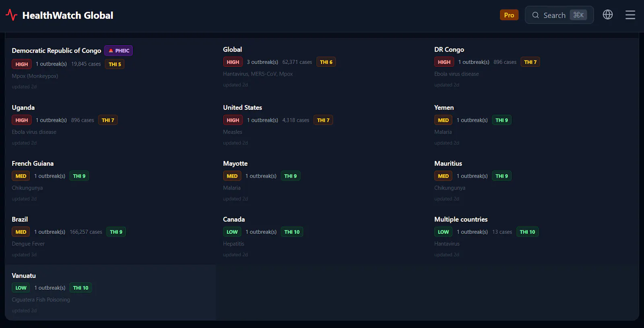Screen dimensions: 644x328
Task: Click the HIGH badge on United States
Action: coord(233,120)
